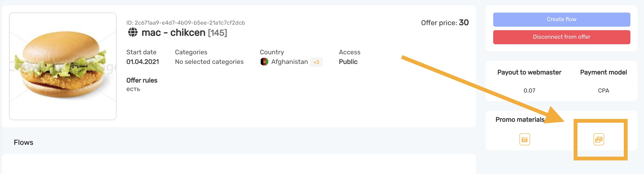The height and width of the screenshot is (174, 644).
Task: Click the Afghanistan flag icon
Action: tap(264, 62)
